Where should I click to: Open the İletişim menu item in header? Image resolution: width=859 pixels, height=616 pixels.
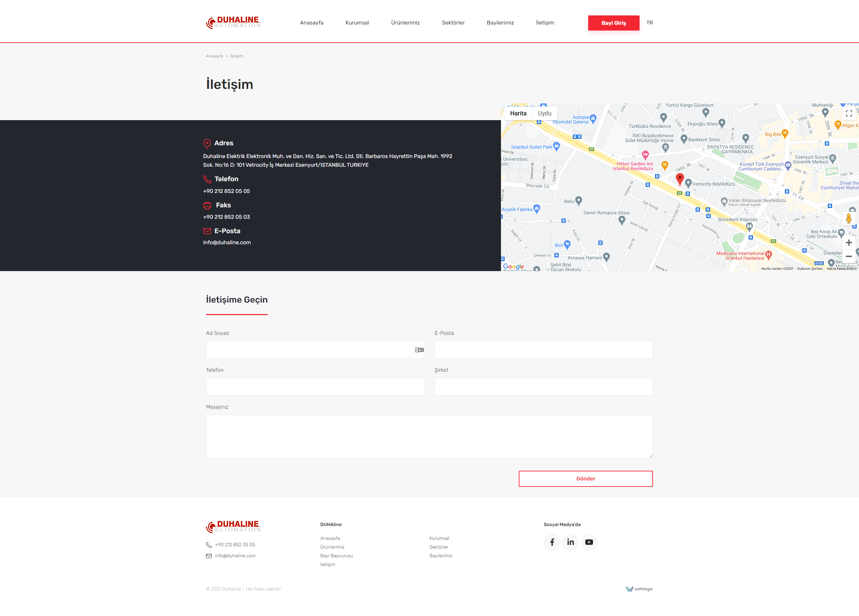coord(545,23)
